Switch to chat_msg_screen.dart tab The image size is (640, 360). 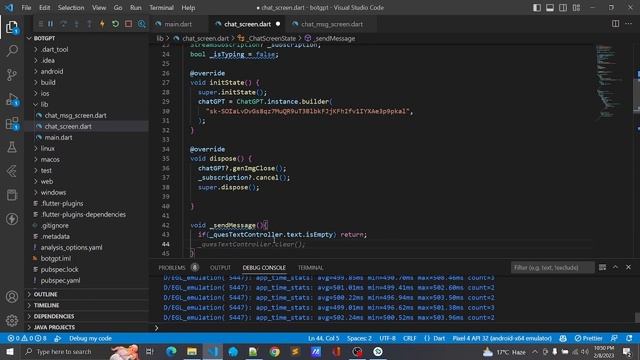(332, 24)
